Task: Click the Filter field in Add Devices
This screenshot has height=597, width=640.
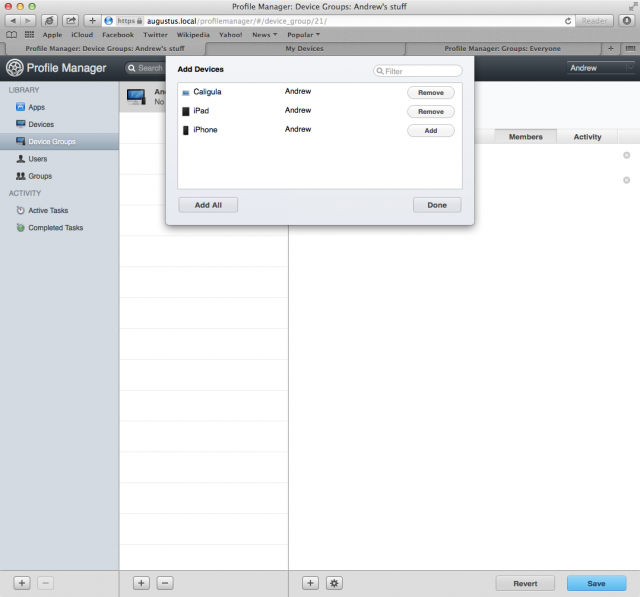Action: pyautogui.click(x=418, y=71)
